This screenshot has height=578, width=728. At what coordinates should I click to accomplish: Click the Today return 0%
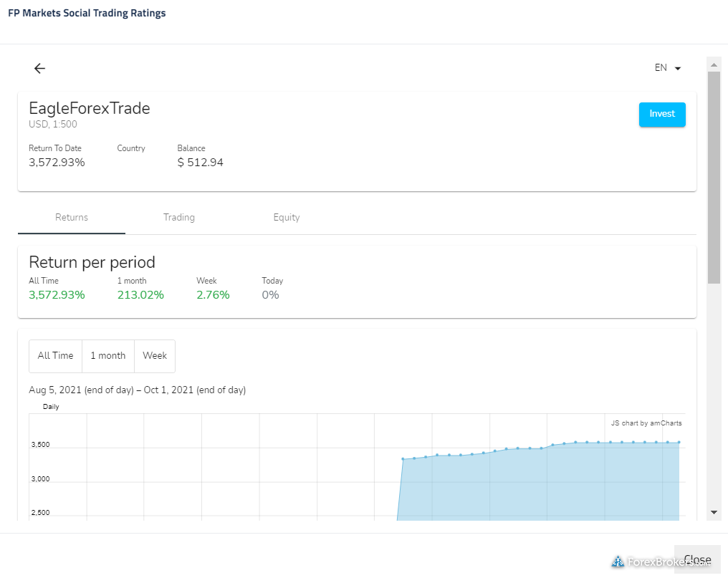click(270, 295)
